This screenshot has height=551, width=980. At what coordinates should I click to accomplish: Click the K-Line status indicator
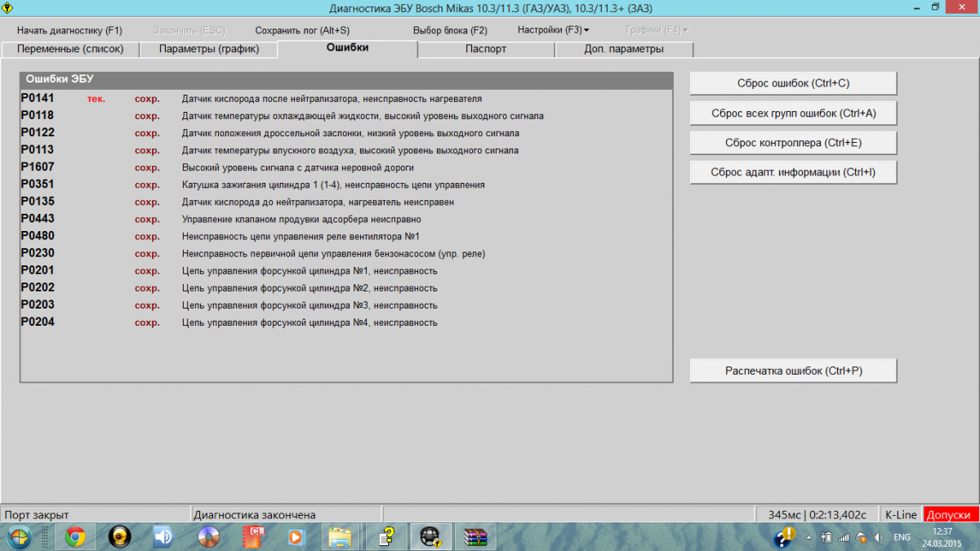pyautogui.click(x=902, y=515)
